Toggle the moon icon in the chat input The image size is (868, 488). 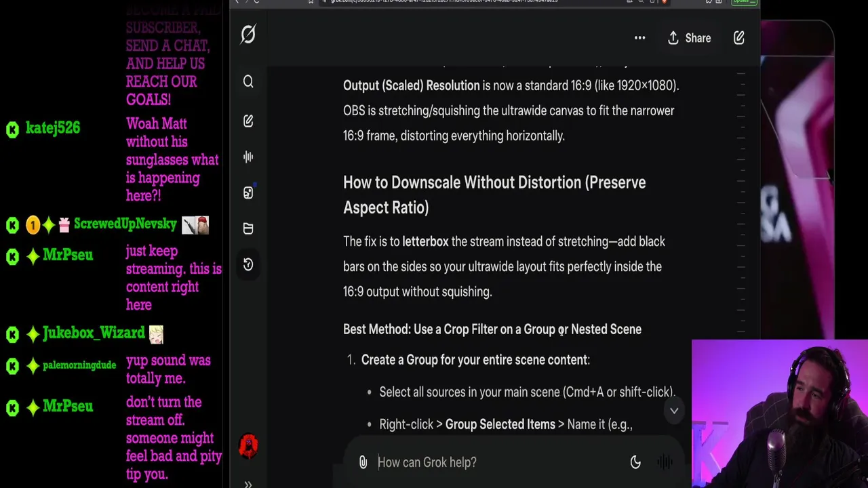[635, 462]
